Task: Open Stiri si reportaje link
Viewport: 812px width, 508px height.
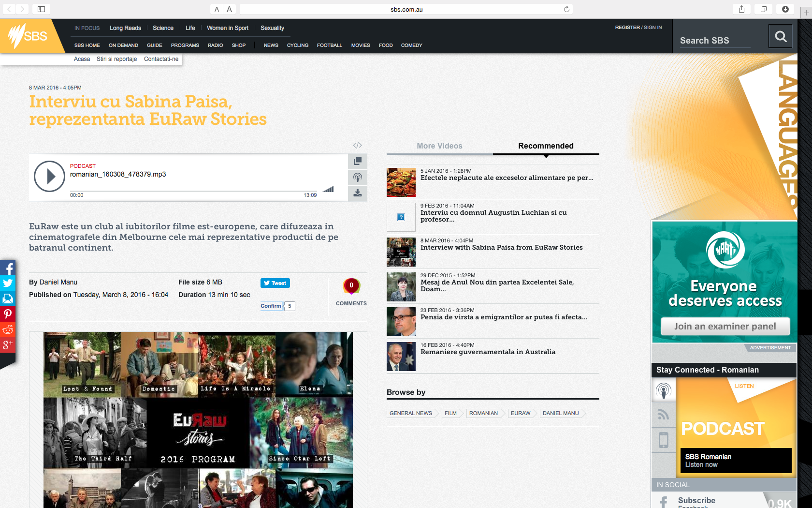Action: tap(116, 59)
